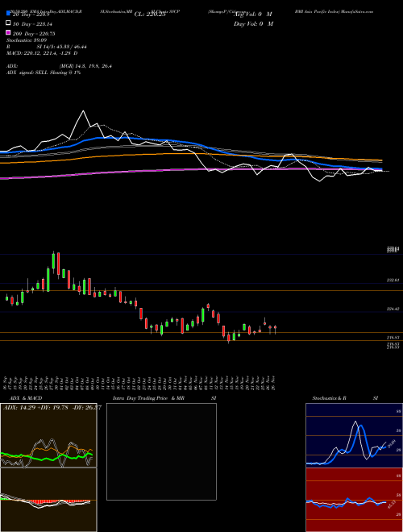Click the white 50 Day legend swatch
This screenshot has width=403, height=532.
8,23
